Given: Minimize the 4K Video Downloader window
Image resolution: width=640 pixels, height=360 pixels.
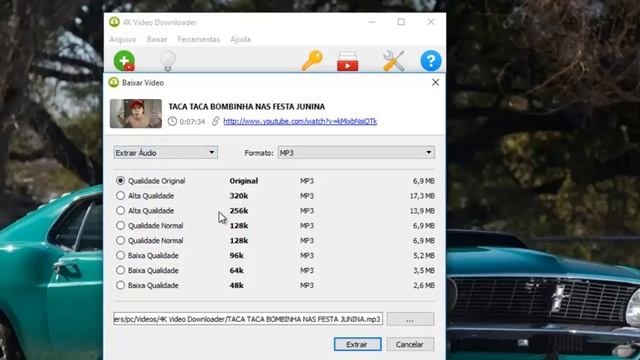Looking at the screenshot, I should click(371, 22).
